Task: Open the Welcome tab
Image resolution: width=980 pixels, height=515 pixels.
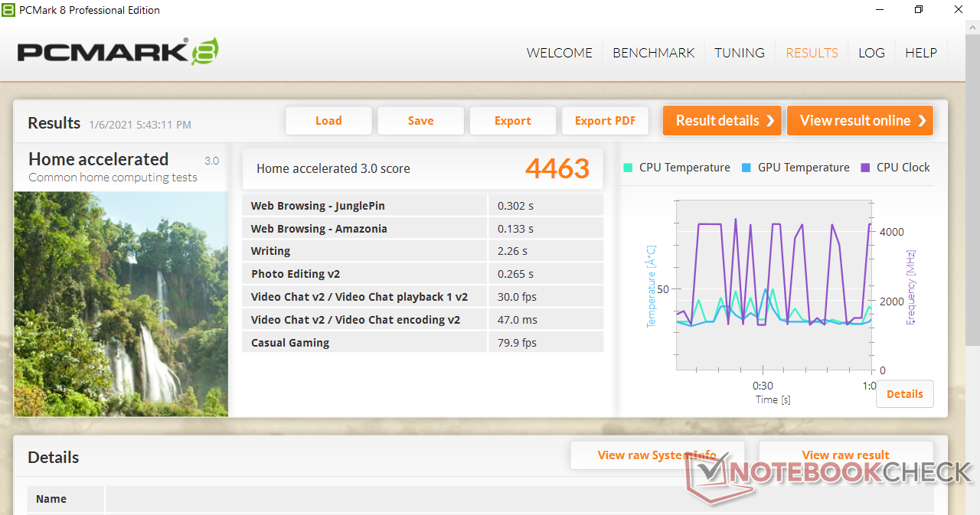Action: click(x=559, y=53)
